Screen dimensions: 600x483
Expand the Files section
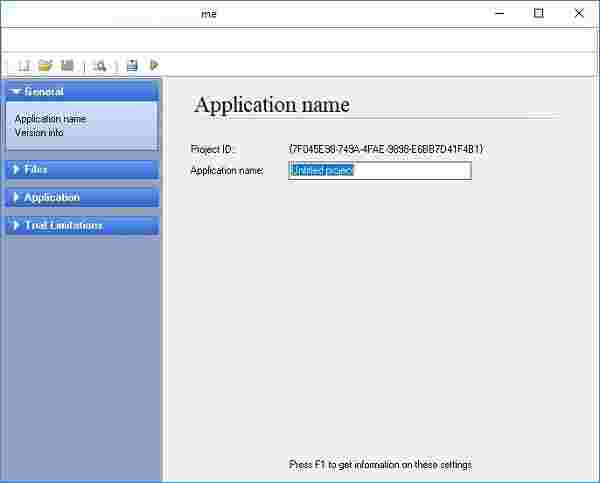click(x=80, y=170)
